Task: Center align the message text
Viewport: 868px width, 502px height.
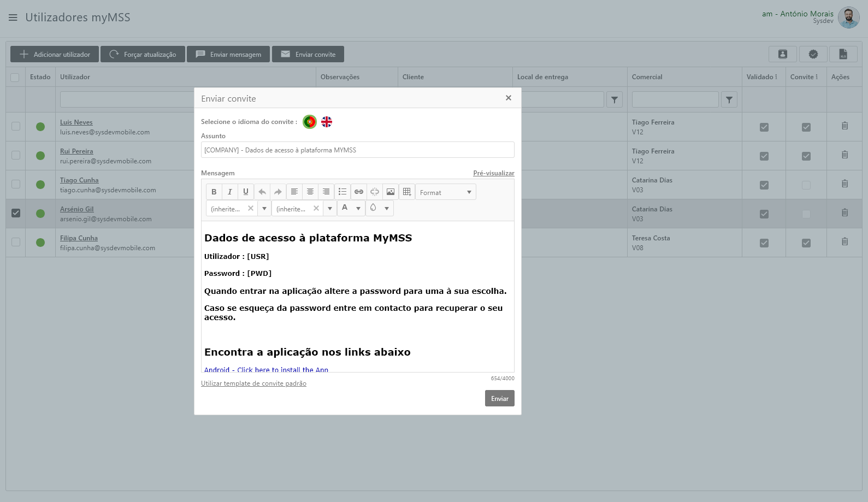Action: point(310,192)
